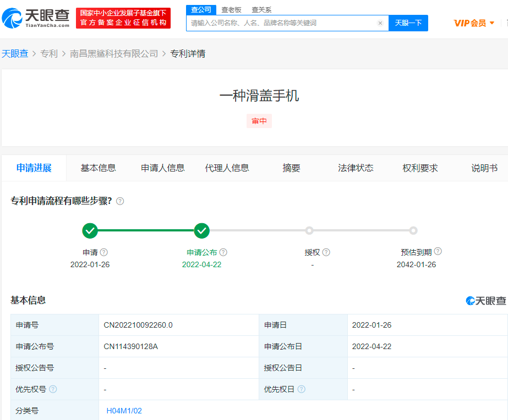Open the VIP会员 dropdown
The image size is (508, 420).
tap(474, 23)
